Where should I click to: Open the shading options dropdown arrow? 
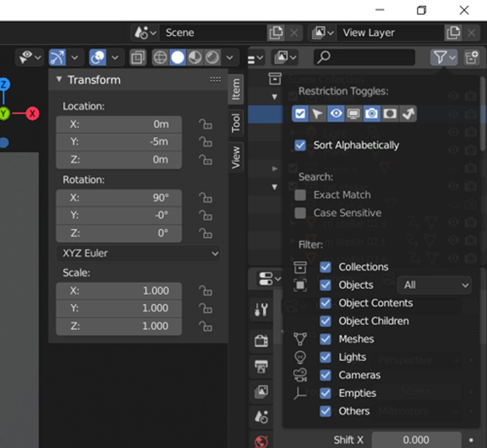point(230,58)
